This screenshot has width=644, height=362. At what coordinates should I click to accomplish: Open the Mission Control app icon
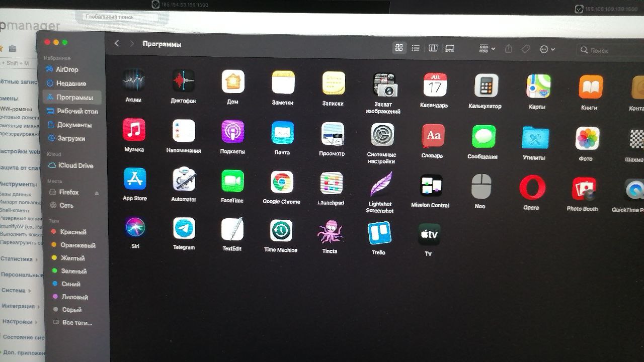[x=431, y=186]
